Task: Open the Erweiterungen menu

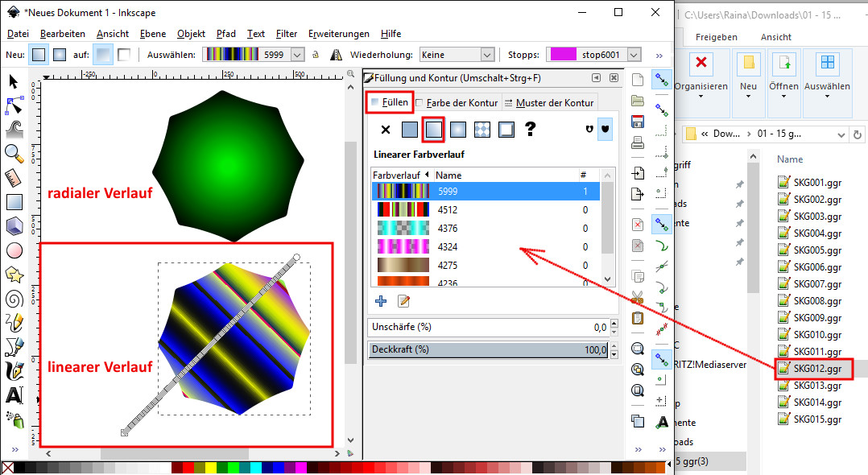Action: coord(339,34)
